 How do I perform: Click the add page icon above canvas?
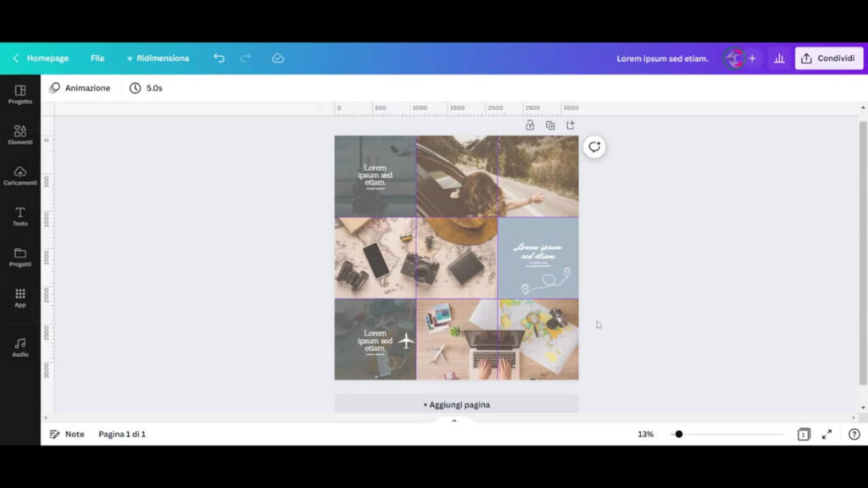coord(570,125)
